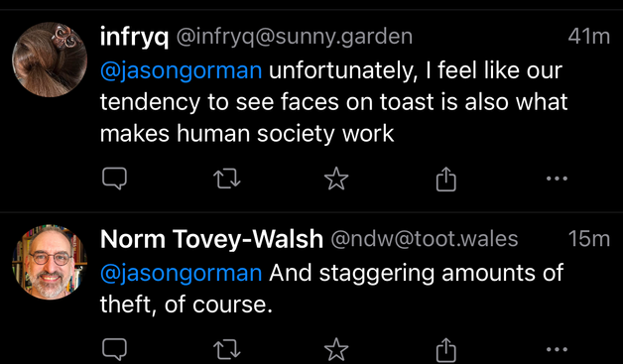
Task: Open @jasongorman mention in Norm's reply
Action: tap(181, 274)
